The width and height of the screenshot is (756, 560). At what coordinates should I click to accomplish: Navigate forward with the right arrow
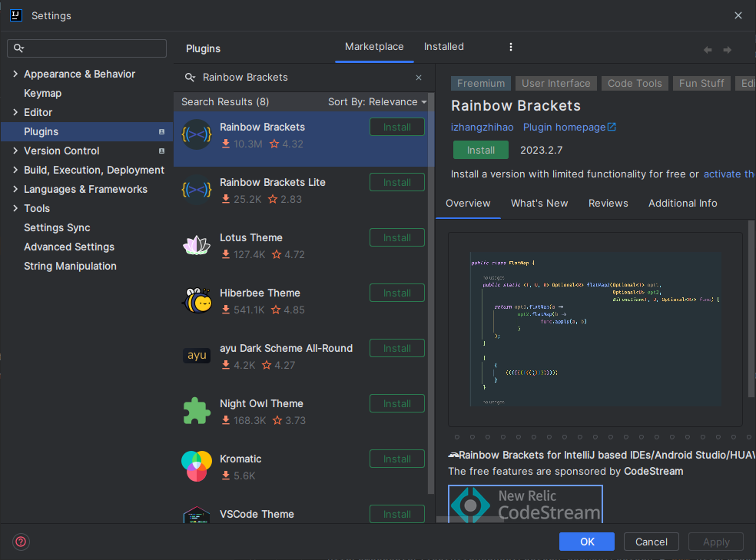click(x=727, y=50)
